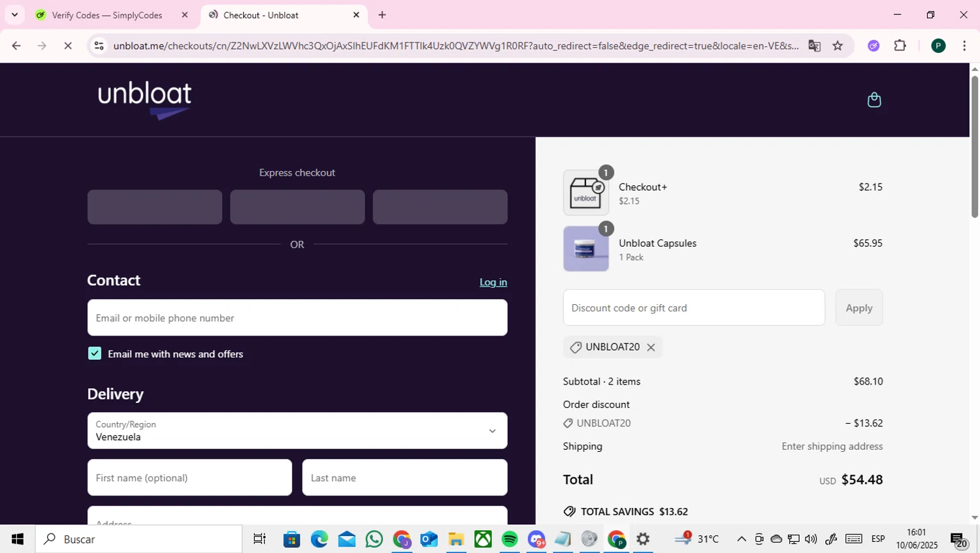This screenshot has width=980, height=553.
Task: Open Spotify from the taskbar
Action: 510,539
